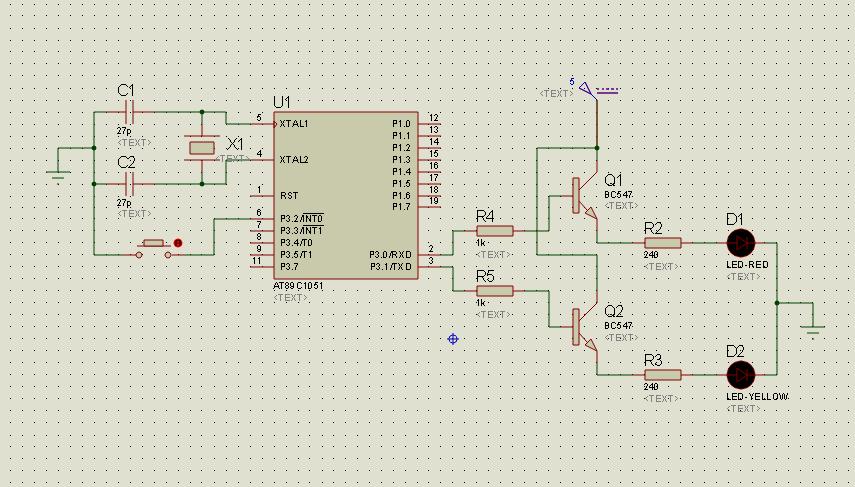Select the D1 red LED symbol
This screenshot has height=487, width=855.
741,243
